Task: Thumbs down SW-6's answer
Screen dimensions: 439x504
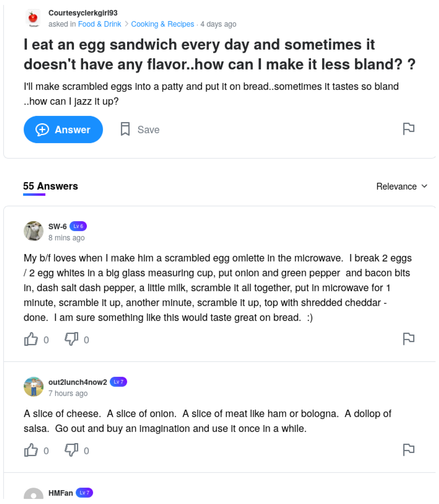Action: (x=71, y=339)
